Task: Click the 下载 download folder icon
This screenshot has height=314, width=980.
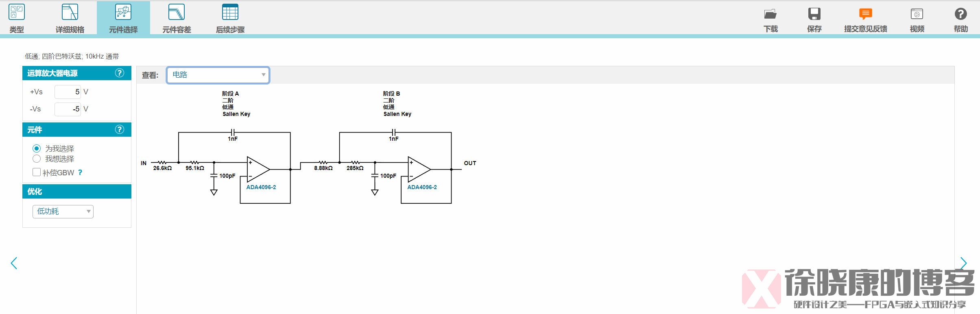Action: [770, 14]
